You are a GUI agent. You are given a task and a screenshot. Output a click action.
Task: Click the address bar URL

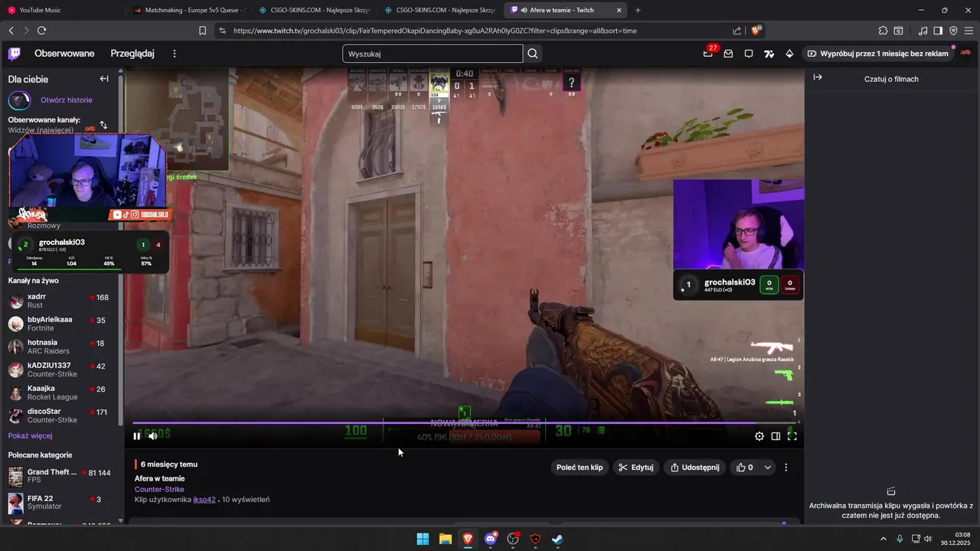tap(435, 31)
